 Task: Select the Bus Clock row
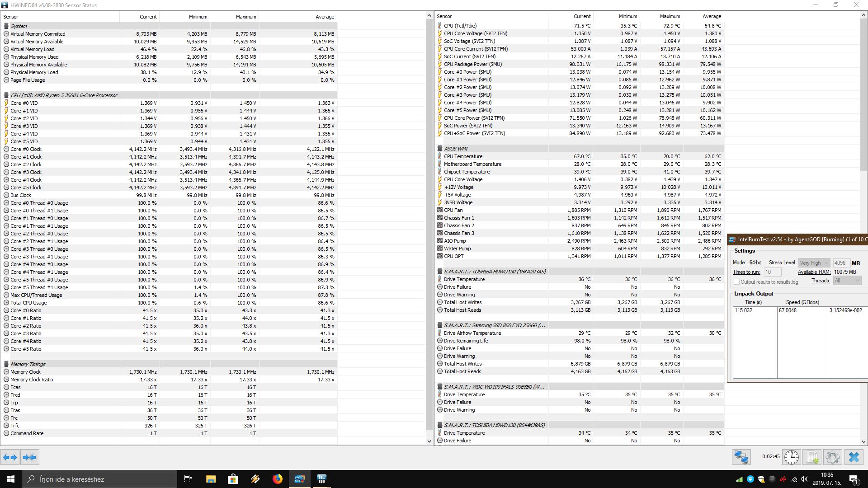[170, 195]
